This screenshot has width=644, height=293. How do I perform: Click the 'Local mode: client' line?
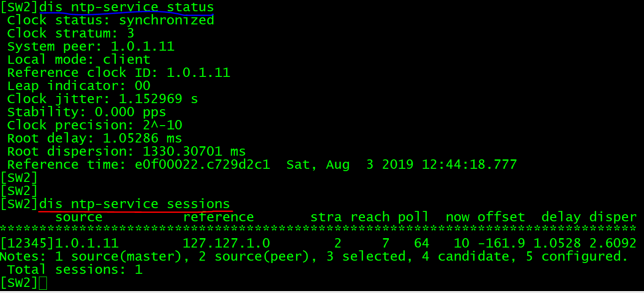click(79, 60)
